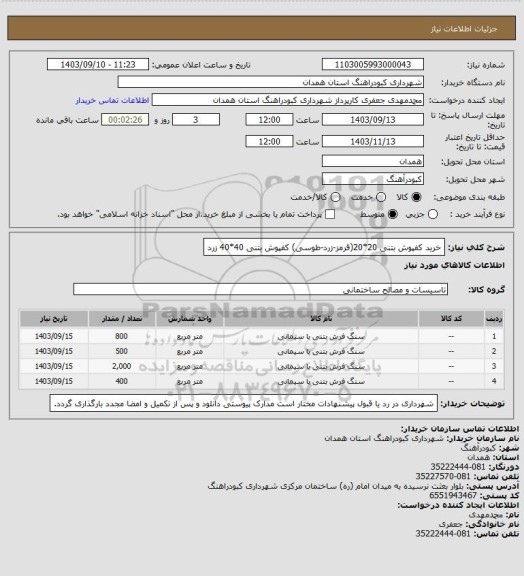Click the quantity 400 in row 4
524x576 pixels.
coord(121,381)
